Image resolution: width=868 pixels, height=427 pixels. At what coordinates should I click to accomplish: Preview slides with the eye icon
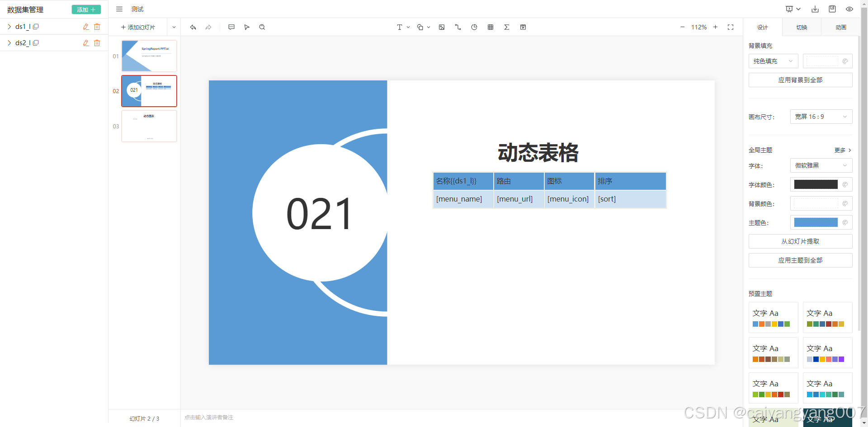point(849,9)
